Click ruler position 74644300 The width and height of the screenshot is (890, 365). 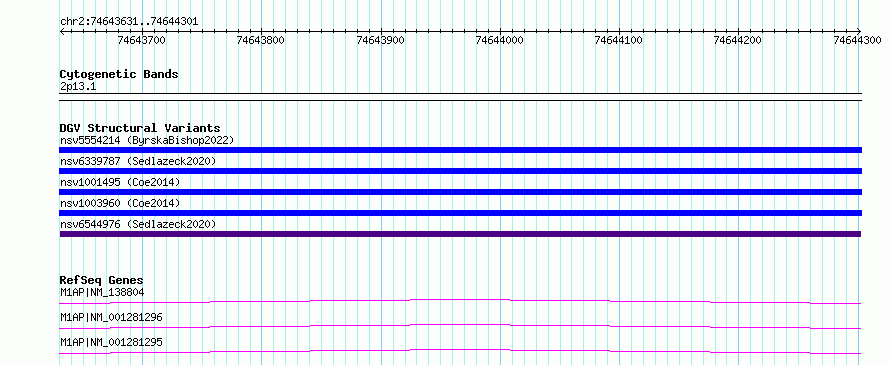click(857, 40)
